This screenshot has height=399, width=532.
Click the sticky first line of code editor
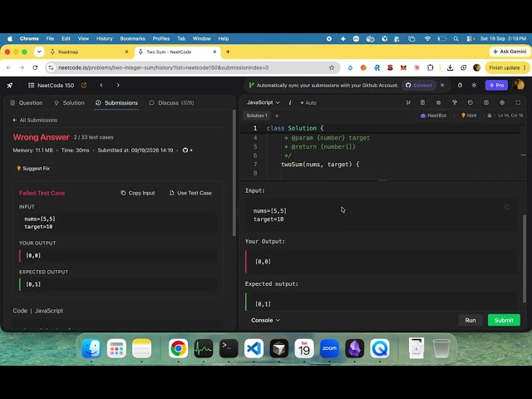point(380,128)
